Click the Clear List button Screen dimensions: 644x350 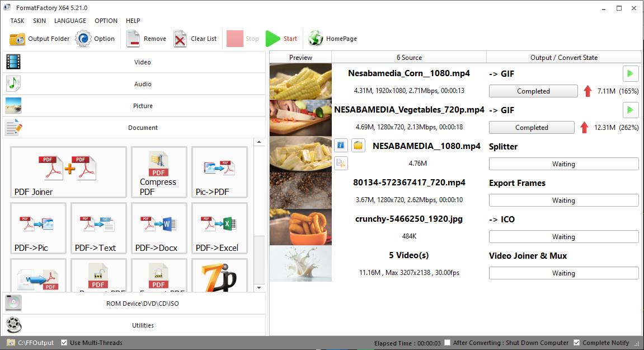click(195, 39)
